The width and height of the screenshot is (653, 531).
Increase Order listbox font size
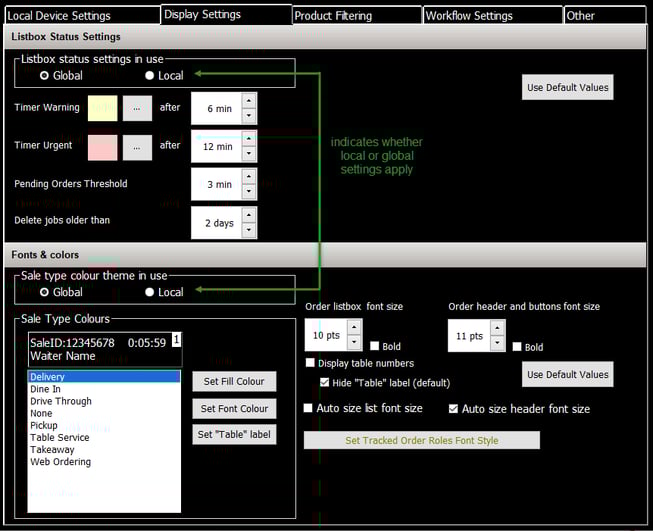[354, 327]
